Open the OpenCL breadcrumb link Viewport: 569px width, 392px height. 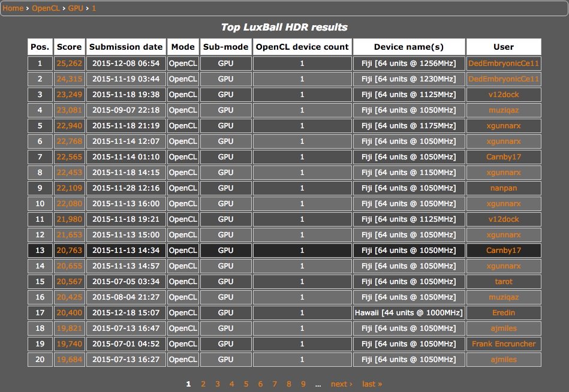coord(46,8)
